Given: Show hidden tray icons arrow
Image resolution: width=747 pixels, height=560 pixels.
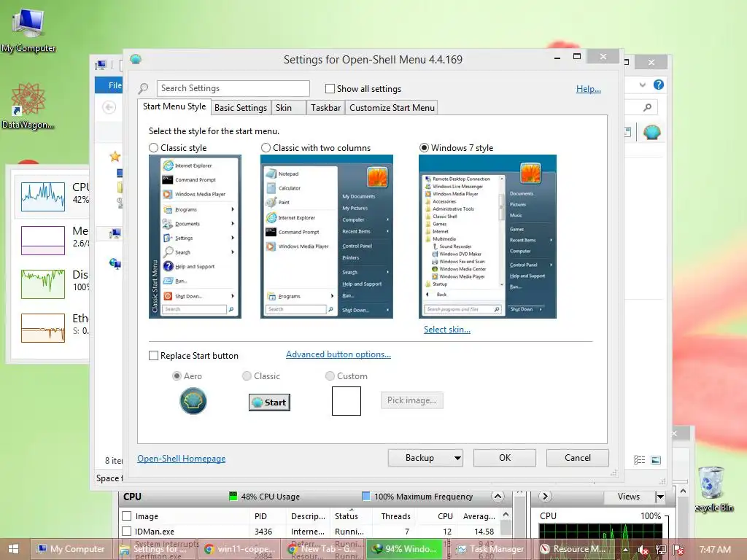Looking at the screenshot, I should coord(625,550).
